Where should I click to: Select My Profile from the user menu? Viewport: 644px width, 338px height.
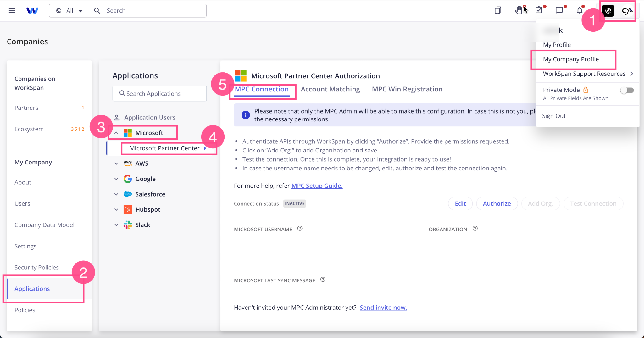click(557, 45)
